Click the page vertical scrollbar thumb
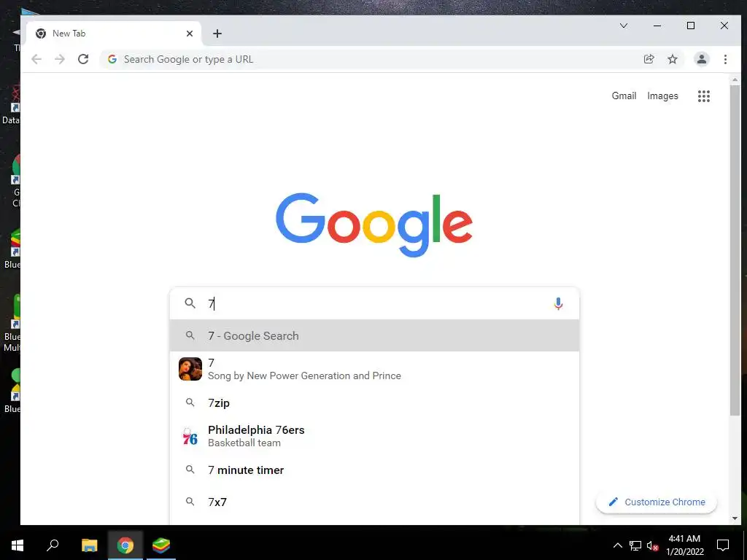 pyautogui.click(x=735, y=250)
